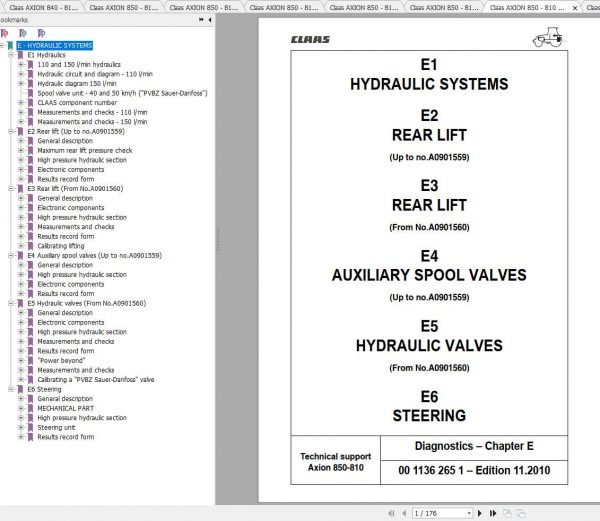The height and width of the screenshot is (521, 600).
Task: Click the tractor icon at page top right
Action: click(548, 37)
